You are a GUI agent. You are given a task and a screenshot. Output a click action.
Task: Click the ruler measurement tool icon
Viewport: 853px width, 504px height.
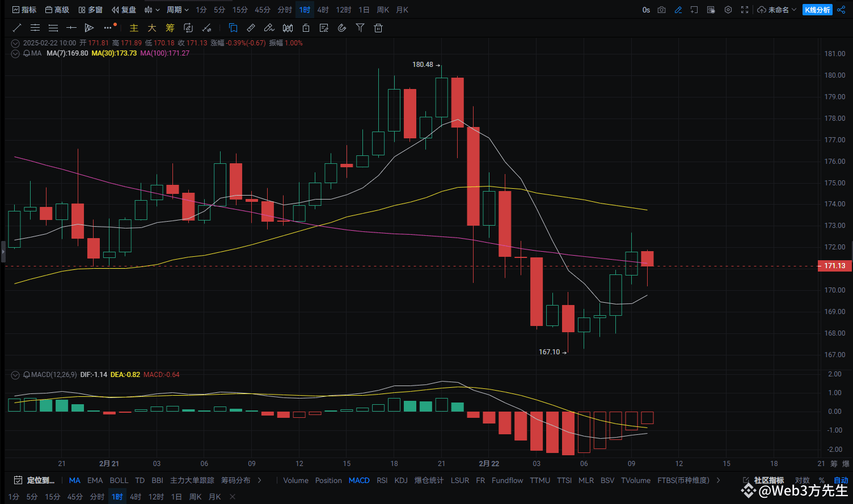[x=251, y=28]
